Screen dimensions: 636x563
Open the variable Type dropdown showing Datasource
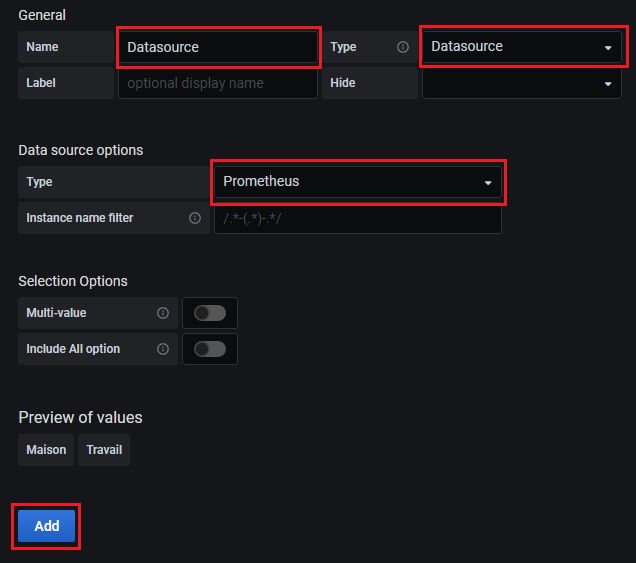(520, 47)
